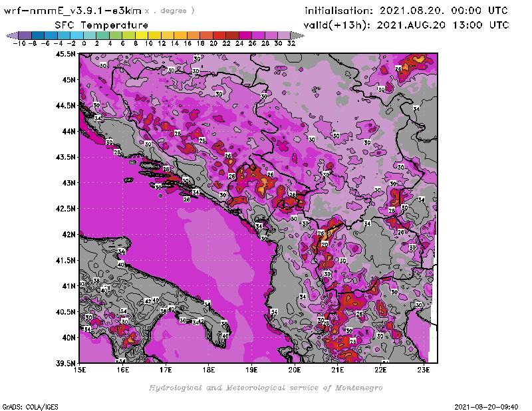Select the 40N latitude label
The height and width of the screenshot is (411, 532).
pos(69,338)
